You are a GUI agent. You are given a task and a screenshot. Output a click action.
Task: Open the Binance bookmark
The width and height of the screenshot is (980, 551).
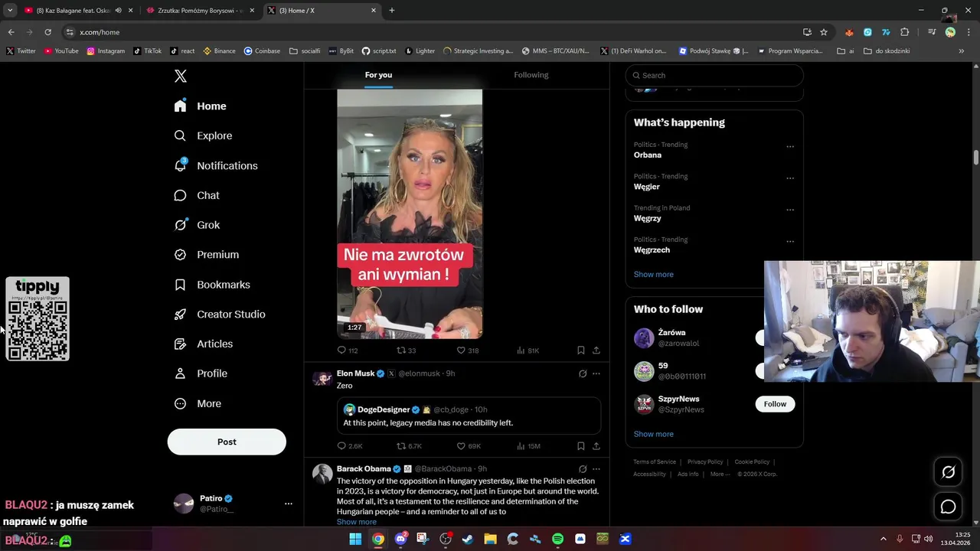[219, 51]
